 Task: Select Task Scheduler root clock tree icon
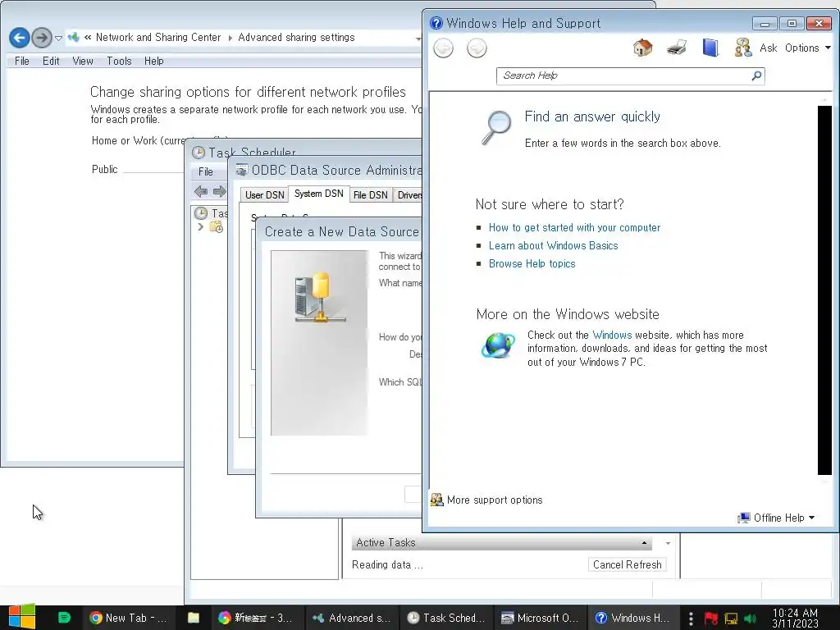tap(201, 213)
